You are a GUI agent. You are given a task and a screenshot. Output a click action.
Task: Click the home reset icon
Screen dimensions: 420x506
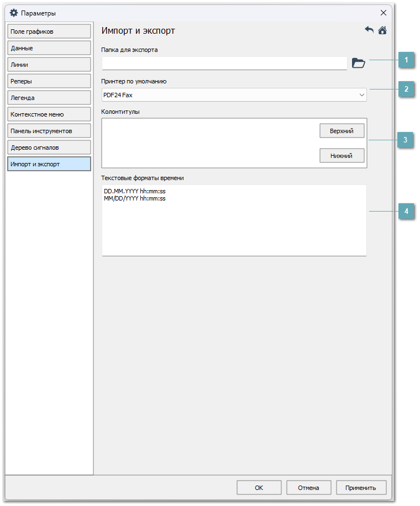(x=382, y=30)
